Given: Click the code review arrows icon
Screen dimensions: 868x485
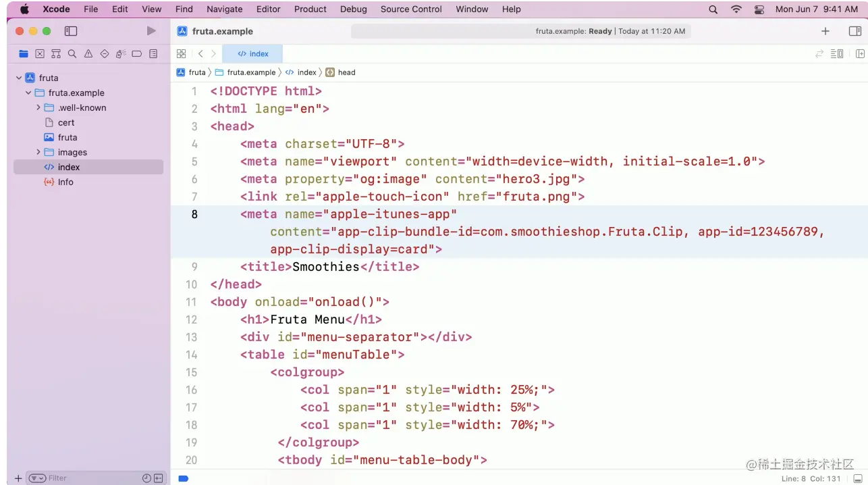Looking at the screenshot, I should (x=819, y=54).
